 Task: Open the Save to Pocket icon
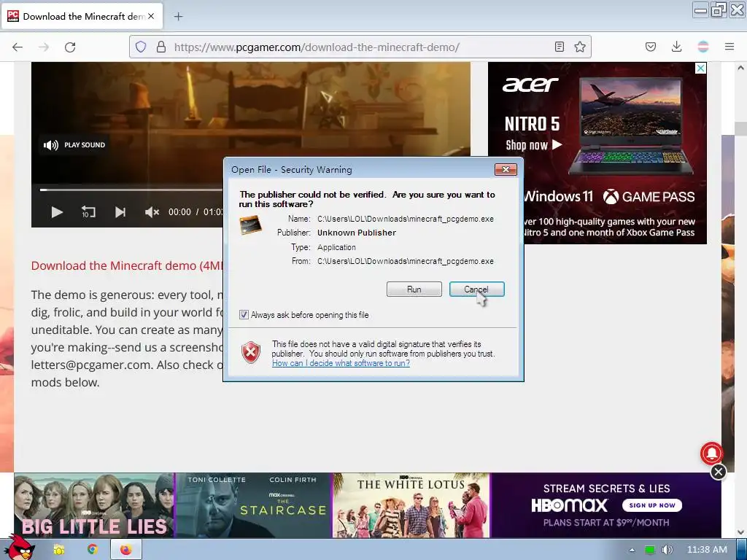tap(650, 47)
